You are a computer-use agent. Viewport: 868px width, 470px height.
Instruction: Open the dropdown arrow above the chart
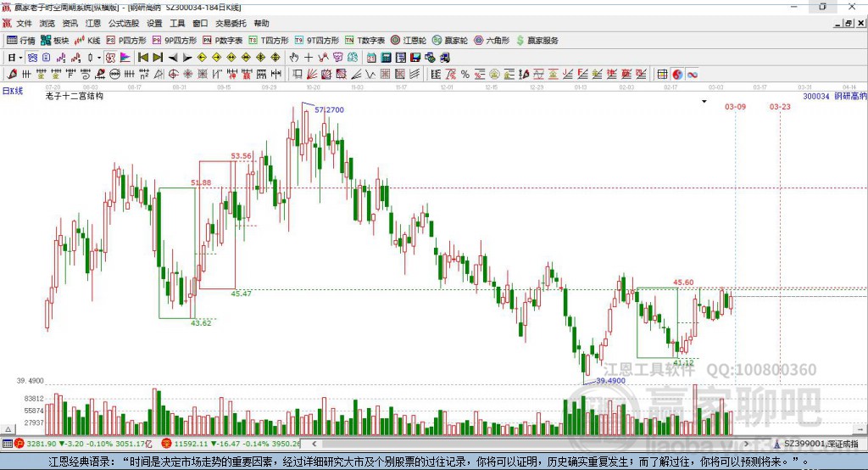tap(704, 102)
